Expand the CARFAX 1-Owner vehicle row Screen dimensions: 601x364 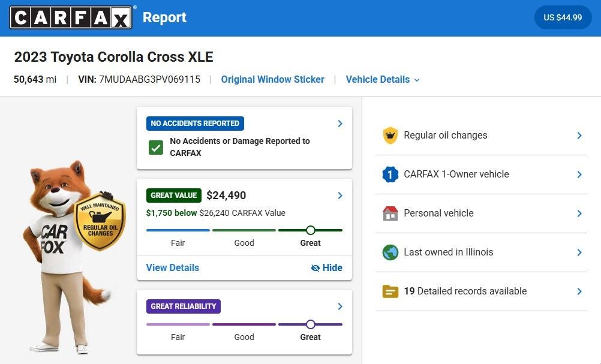579,174
